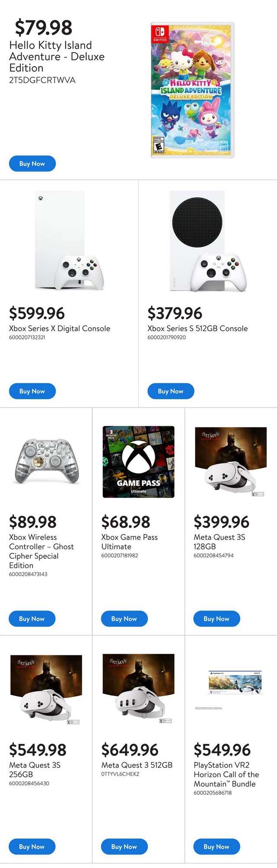The height and width of the screenshot is (868, 277).
Task: Open the Meta Quest 3S 128GB image
Action: click(231, 462)
